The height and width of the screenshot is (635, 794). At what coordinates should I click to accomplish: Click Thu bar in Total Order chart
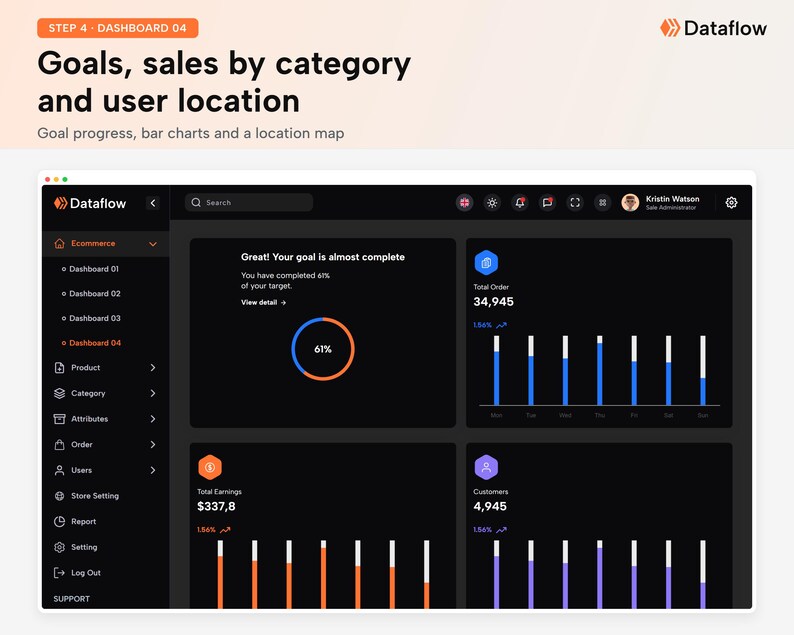click(x=600, y=370)
